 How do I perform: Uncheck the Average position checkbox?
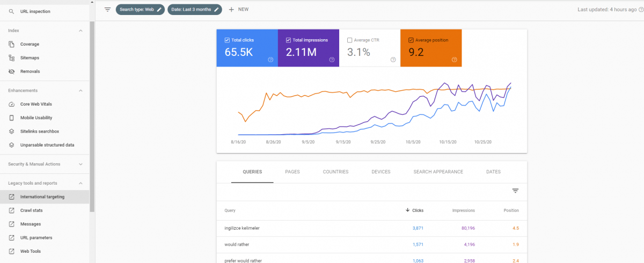pyautogui.click(x=411, y=40)
